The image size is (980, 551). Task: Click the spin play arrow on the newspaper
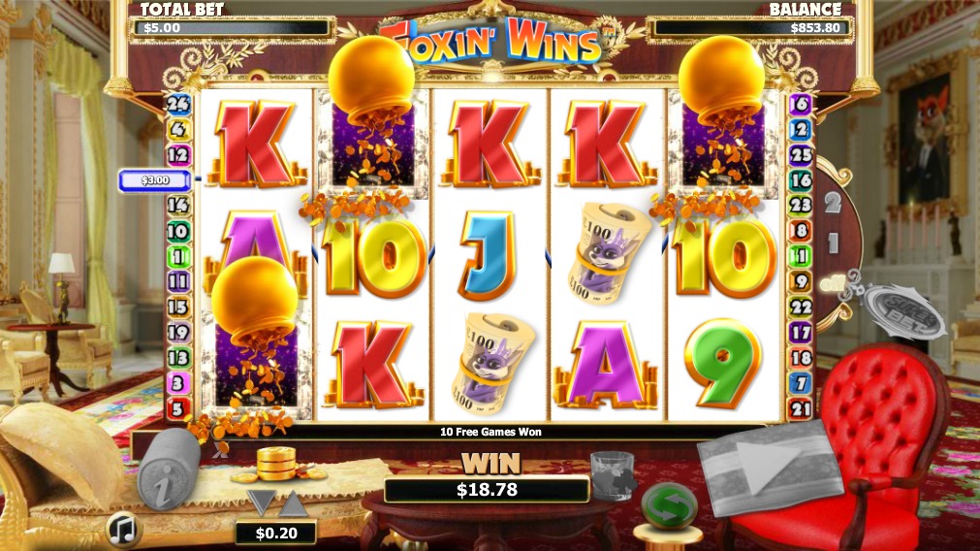click(x=770, y=467)
